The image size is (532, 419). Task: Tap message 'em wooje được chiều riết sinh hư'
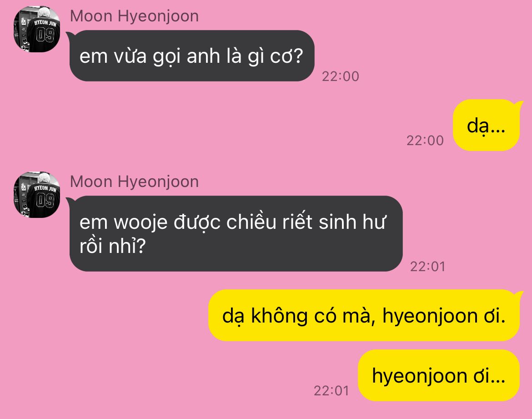pyautogui.click(x=236, y=233)
